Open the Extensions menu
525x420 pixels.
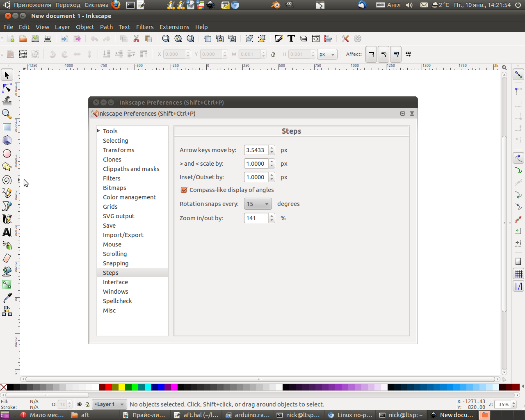click(174, 27)
